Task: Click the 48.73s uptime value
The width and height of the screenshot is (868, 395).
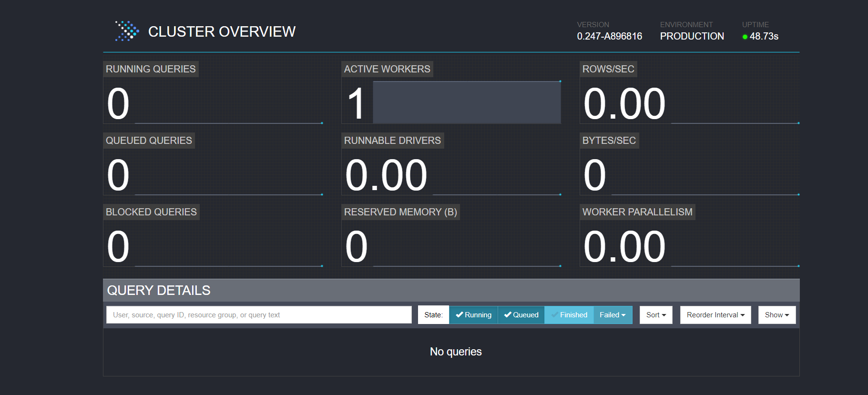Action: pos(764,36)
